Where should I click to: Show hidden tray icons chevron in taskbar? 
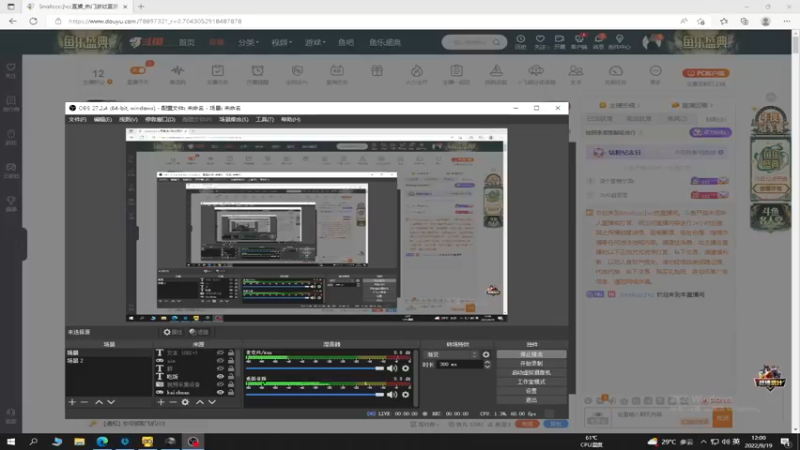point(704,442)
